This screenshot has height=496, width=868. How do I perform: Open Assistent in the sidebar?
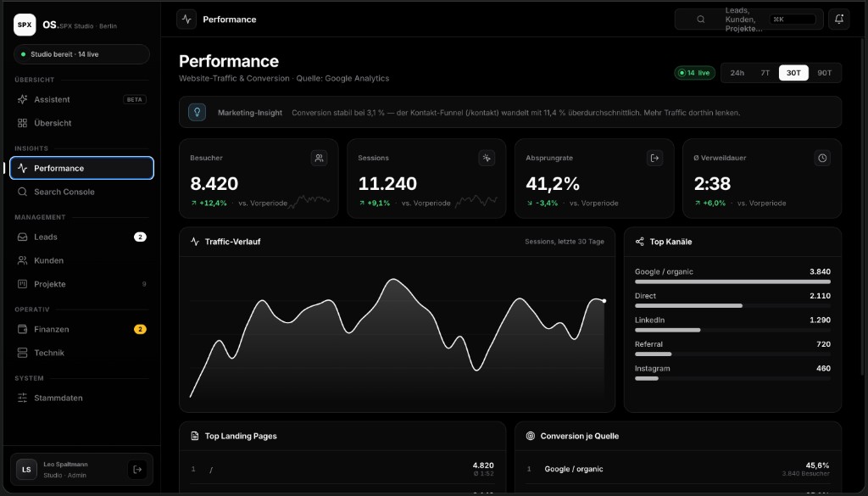(82, 100)
